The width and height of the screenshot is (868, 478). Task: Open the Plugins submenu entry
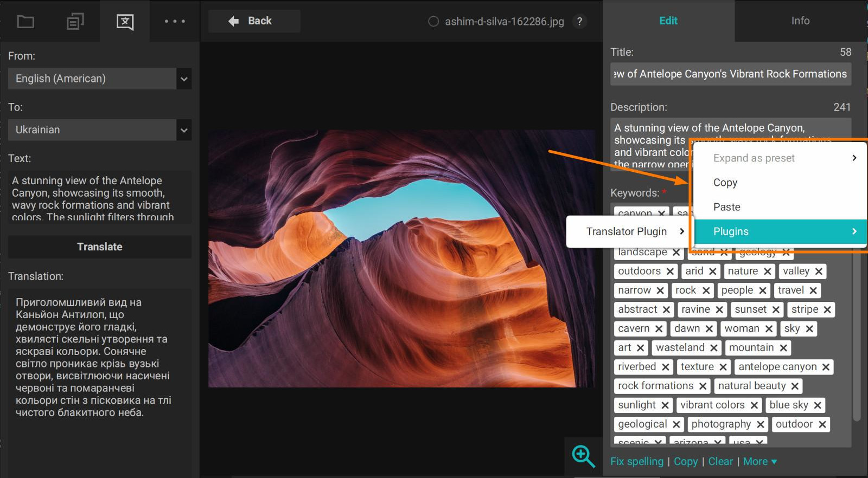(781, 231)
